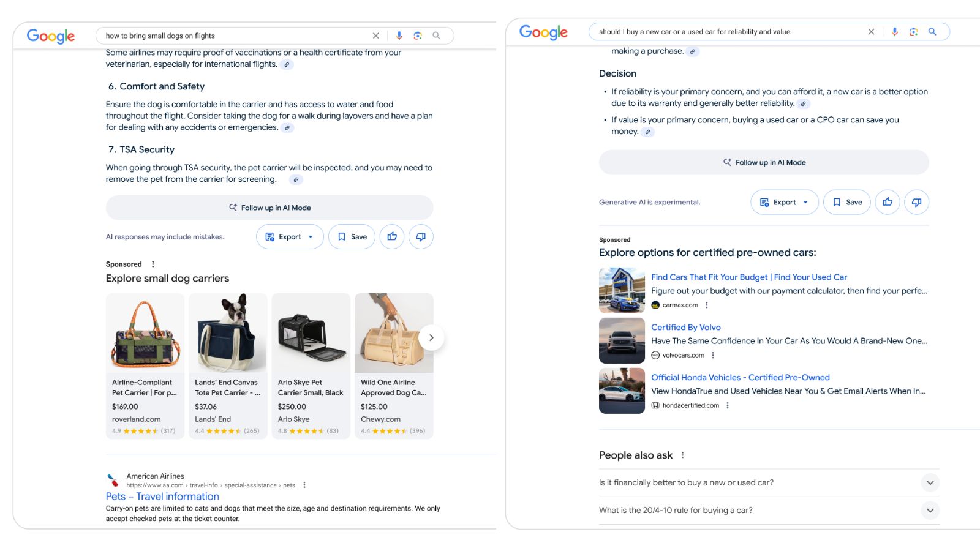Clear the dog flights search query with X
Image resolution: width=980 pixels, height=551 pixels.
click(x=375, y=36)
